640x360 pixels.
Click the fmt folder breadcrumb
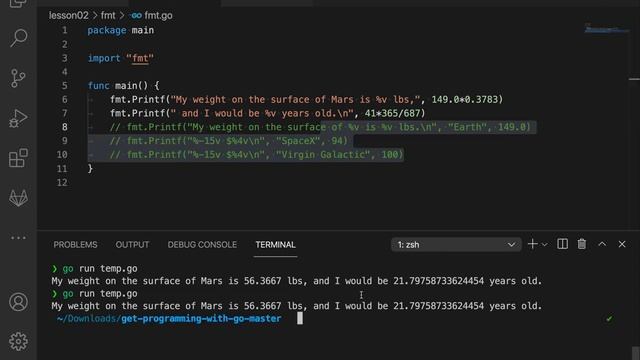[108, 16]
